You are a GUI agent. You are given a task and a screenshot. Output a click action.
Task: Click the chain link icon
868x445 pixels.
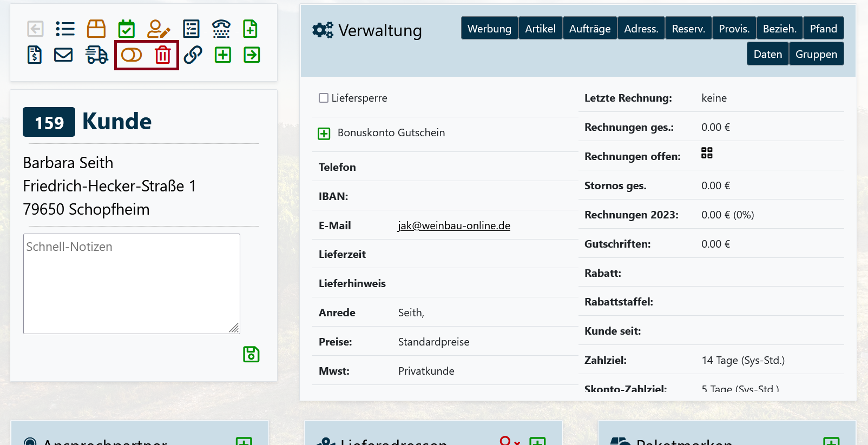(193, 55)
